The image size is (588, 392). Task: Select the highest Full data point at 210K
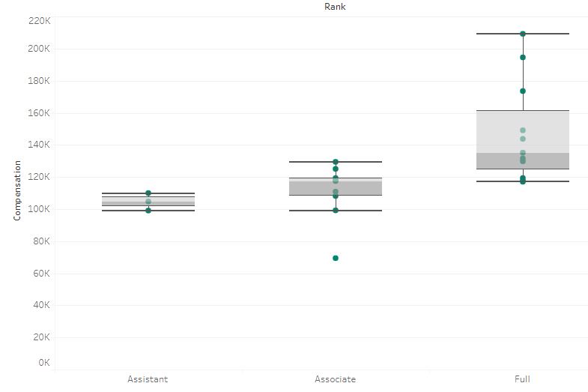[523, 34]
